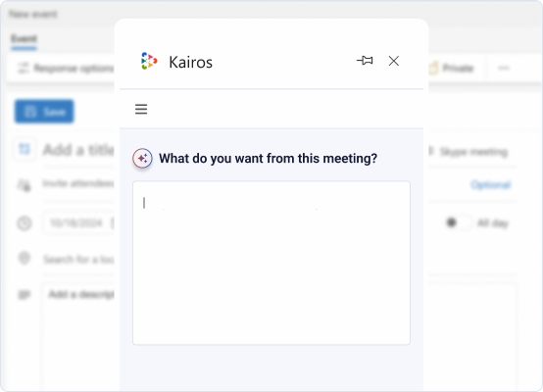Open the more options ellipsis
The height and width of the screenshot is (392, 543).
pyautogui.click(x=504, y=68)
